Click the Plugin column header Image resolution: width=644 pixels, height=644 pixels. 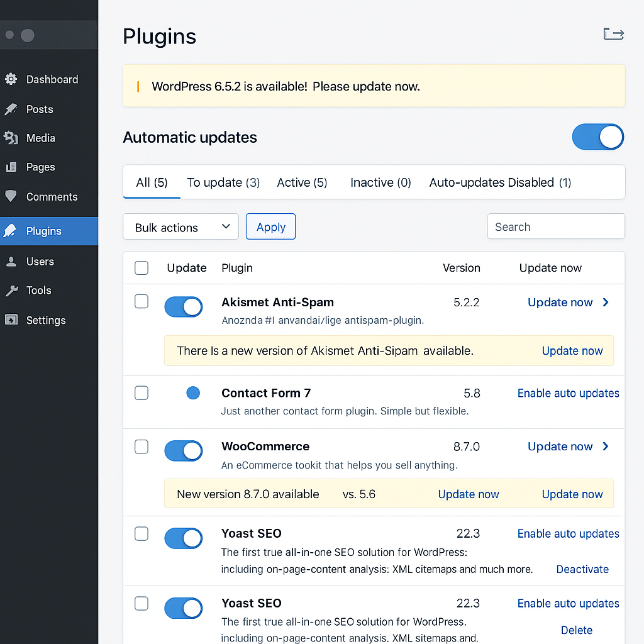[x=237, y=268]
